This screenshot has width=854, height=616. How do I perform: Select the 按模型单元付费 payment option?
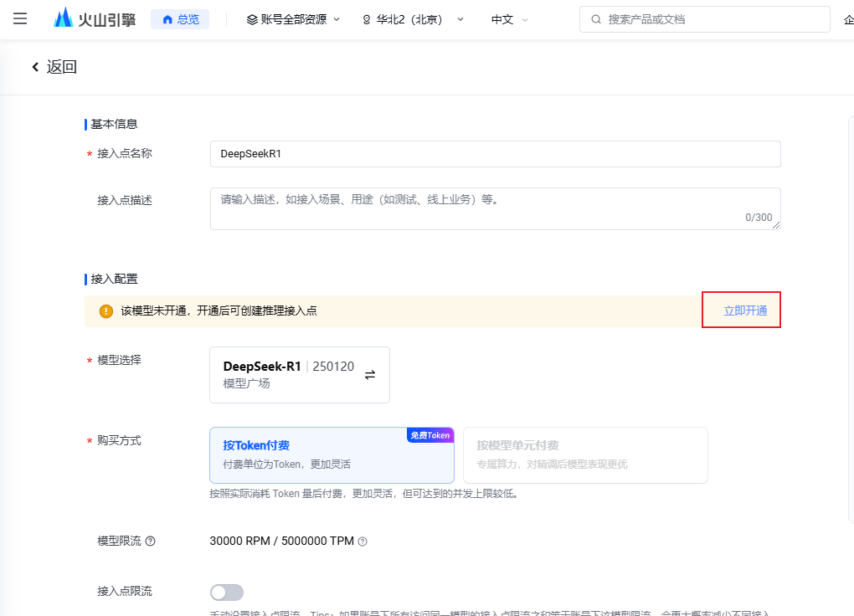[585, 454]
